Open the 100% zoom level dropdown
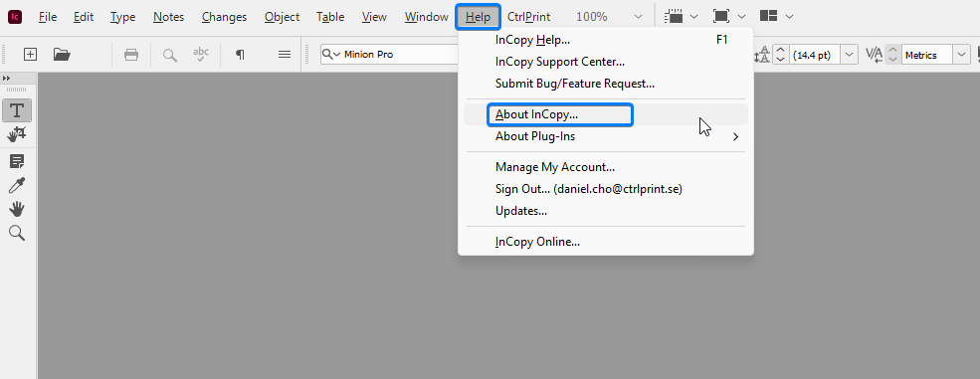The height and width of the screenshot is (379, 980). [638, 17]
